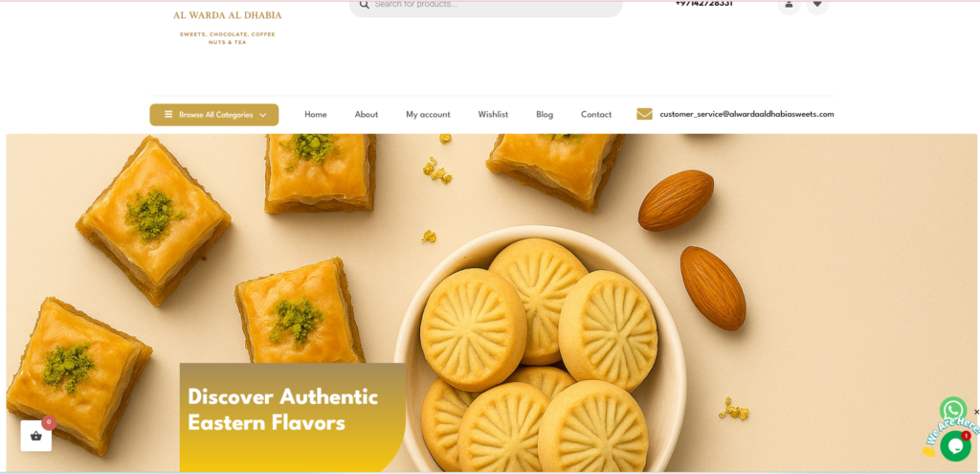Dismiss the We Are Here chat popup
Viewport: 980px width, 474px height.
976,412
